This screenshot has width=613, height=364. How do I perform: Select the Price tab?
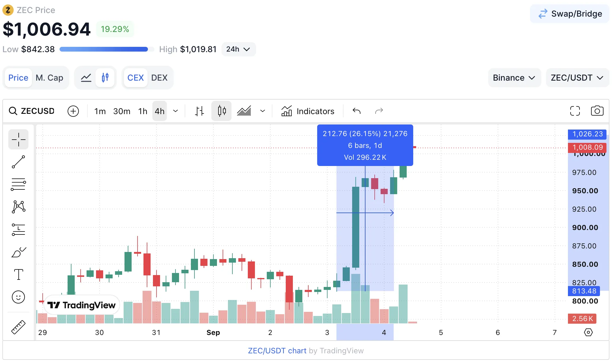[18, 78]
